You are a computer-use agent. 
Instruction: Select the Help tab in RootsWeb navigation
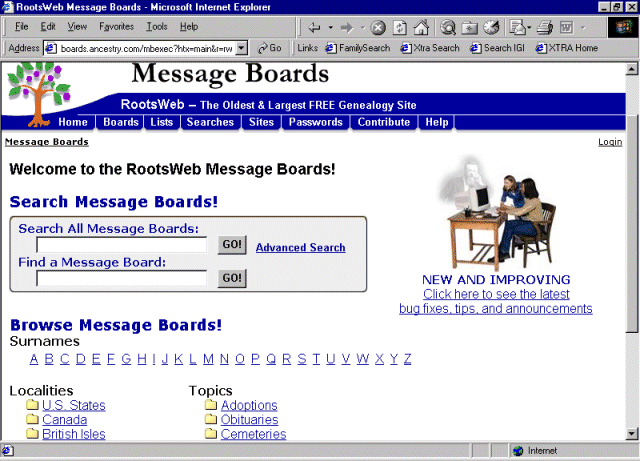pos(437,122)
